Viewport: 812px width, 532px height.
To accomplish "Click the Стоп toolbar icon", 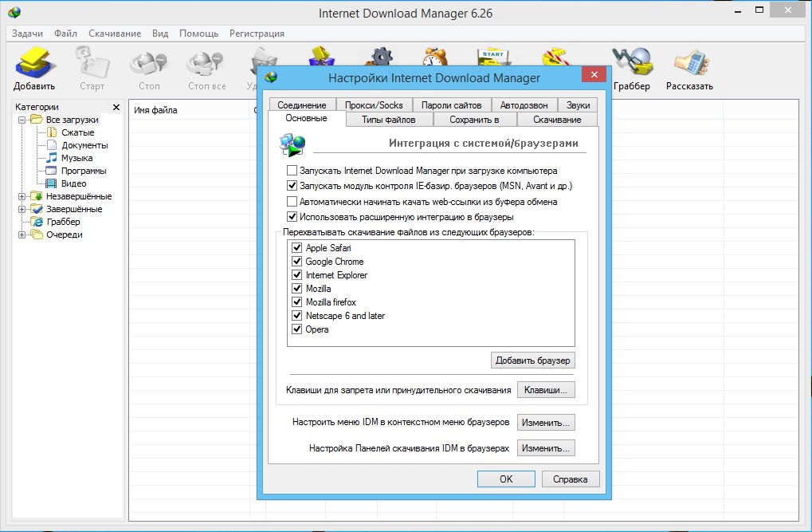I will (149, 68).
